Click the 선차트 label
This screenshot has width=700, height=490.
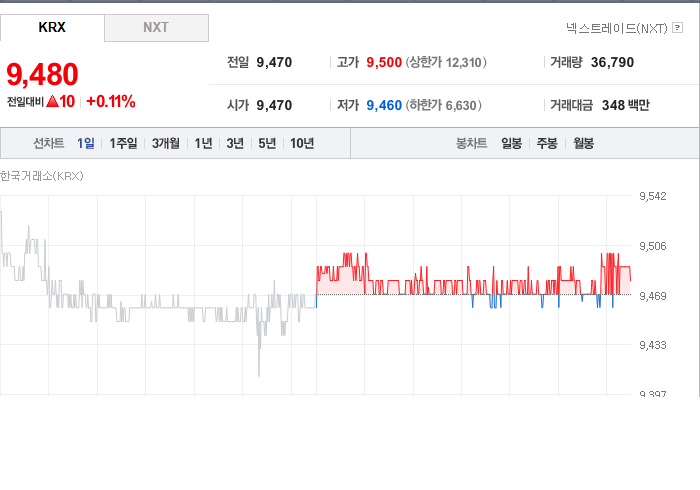tap(49, 143)
